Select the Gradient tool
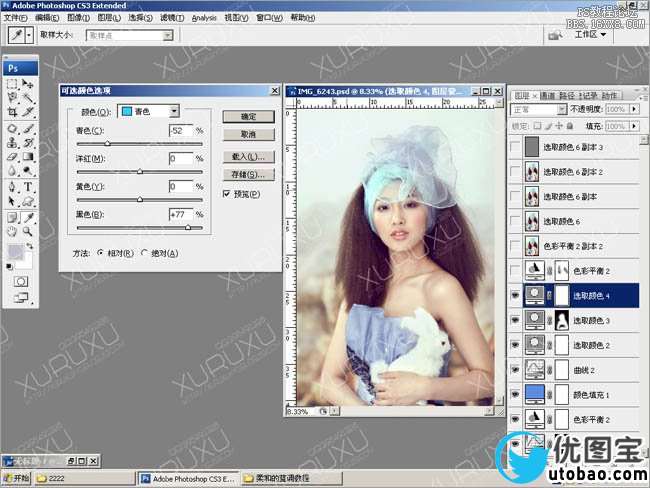This screenshot has width=650, height=488. 28,157
